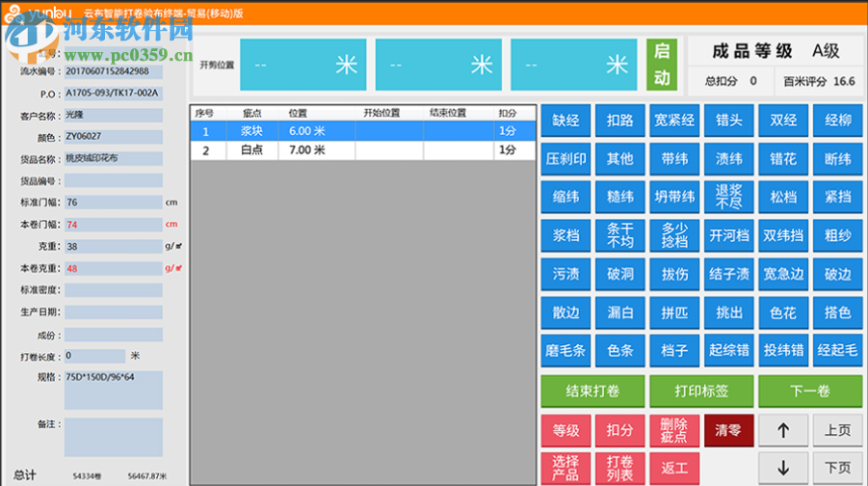868x486 pixels.
Task: Select the 浆块 defect row
Action: click(363, 131)
